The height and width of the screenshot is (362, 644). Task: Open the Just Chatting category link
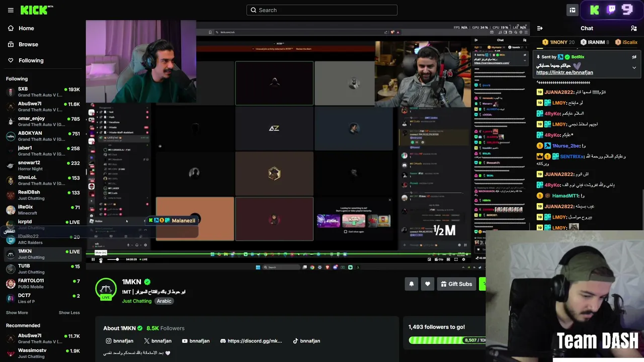click(x=136, y=301)
